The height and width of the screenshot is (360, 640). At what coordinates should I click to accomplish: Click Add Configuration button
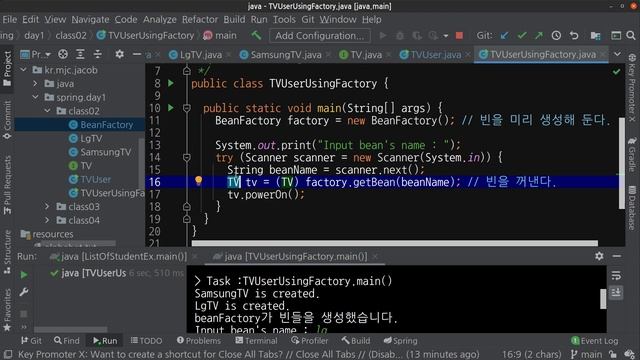pos(320,36)
